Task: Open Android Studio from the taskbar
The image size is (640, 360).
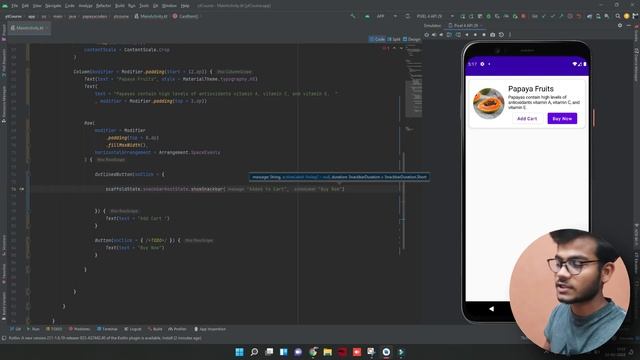Action: coord(401,352)
